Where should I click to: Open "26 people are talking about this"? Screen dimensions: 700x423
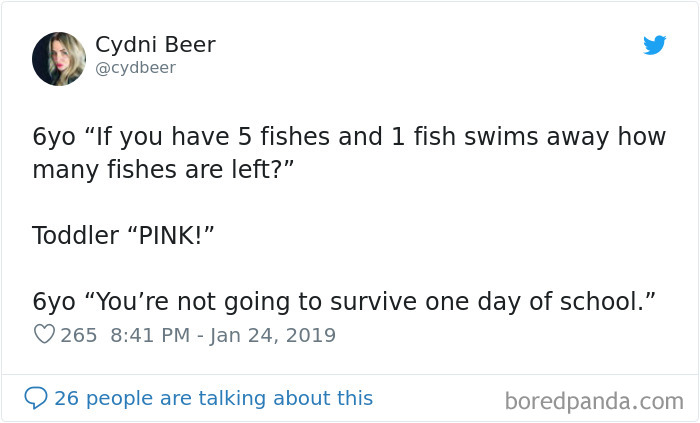click(213, 398)
